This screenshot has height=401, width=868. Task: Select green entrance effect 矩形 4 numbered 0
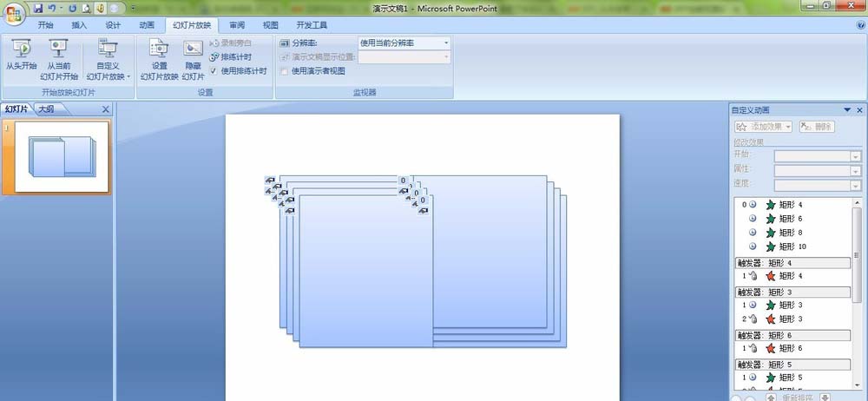(793, 205)
